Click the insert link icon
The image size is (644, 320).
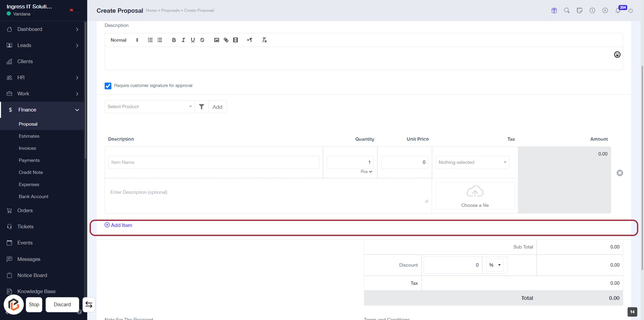(226, 40)
